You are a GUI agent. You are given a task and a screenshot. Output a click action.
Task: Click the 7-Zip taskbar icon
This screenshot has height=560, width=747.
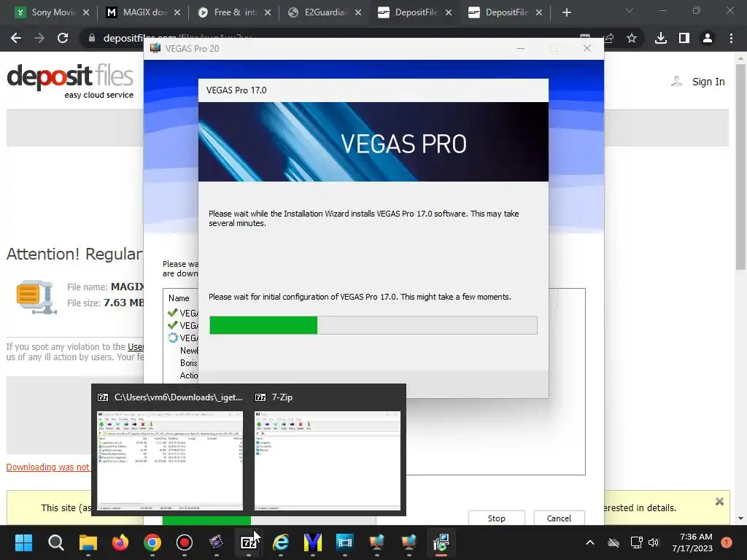pos(248,542)
